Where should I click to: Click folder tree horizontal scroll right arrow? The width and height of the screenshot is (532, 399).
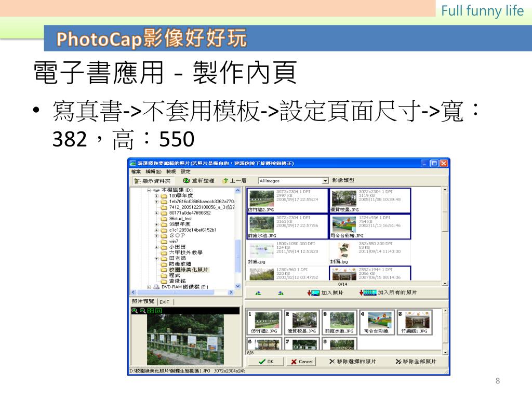(x=231, y=292)
